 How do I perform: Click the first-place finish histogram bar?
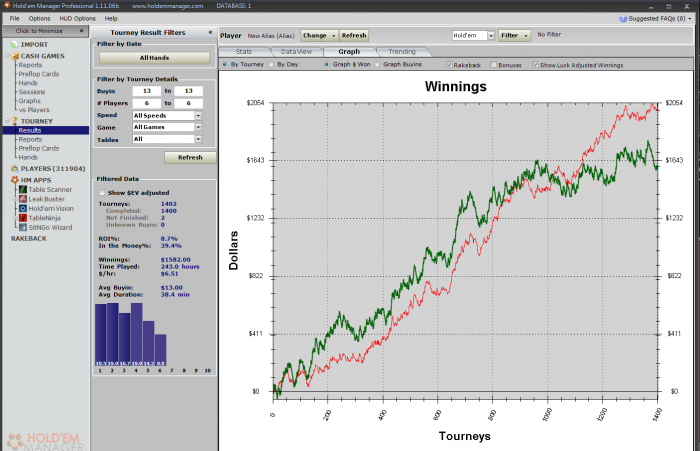(100, 335)
